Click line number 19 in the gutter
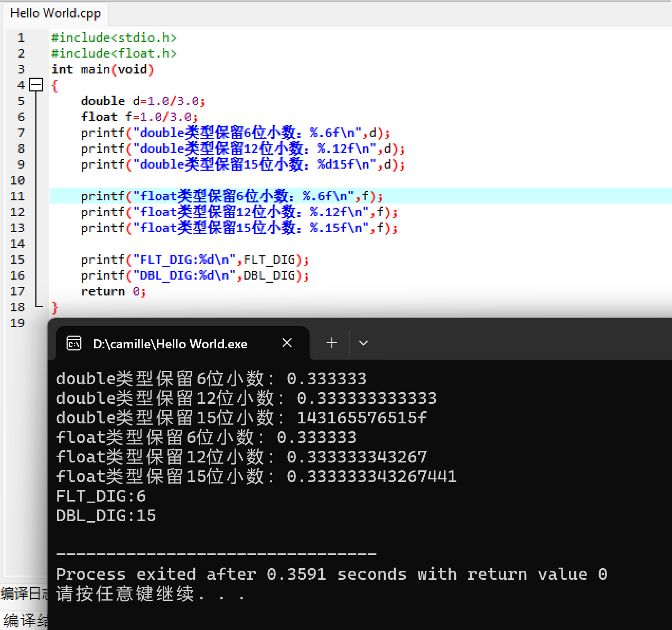This screenshot has height=630, width=672. point(17,323)
